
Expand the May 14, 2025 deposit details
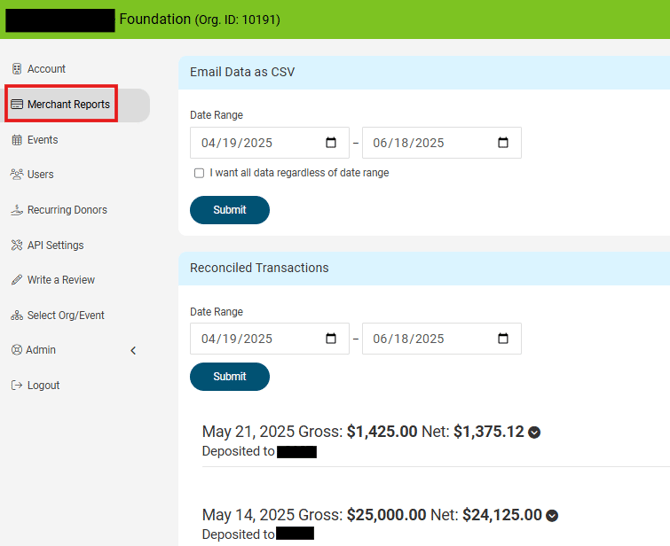coord(551,516)
